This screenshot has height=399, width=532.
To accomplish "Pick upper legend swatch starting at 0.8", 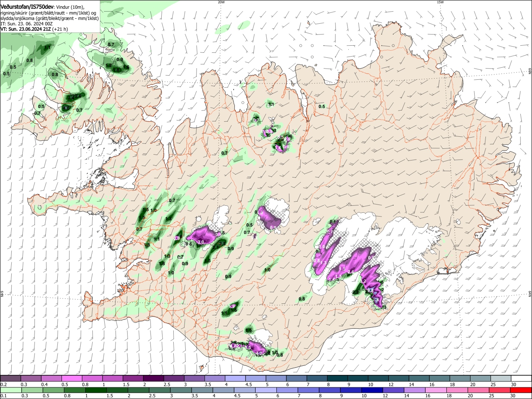I will click(x=92, y=379).
